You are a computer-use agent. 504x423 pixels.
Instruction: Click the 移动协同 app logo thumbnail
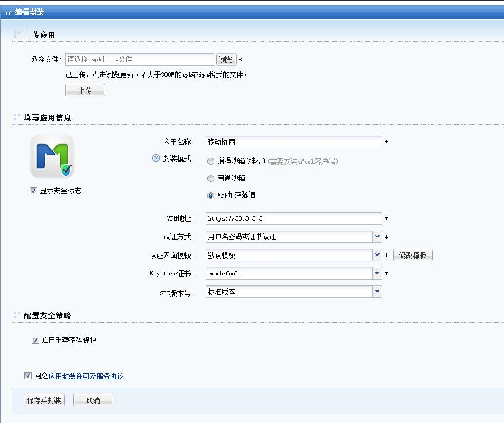tap(52, 157)
